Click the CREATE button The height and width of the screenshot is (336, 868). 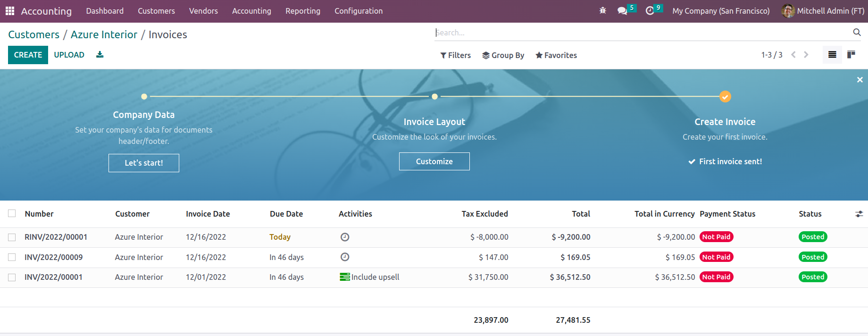(28, 55)
